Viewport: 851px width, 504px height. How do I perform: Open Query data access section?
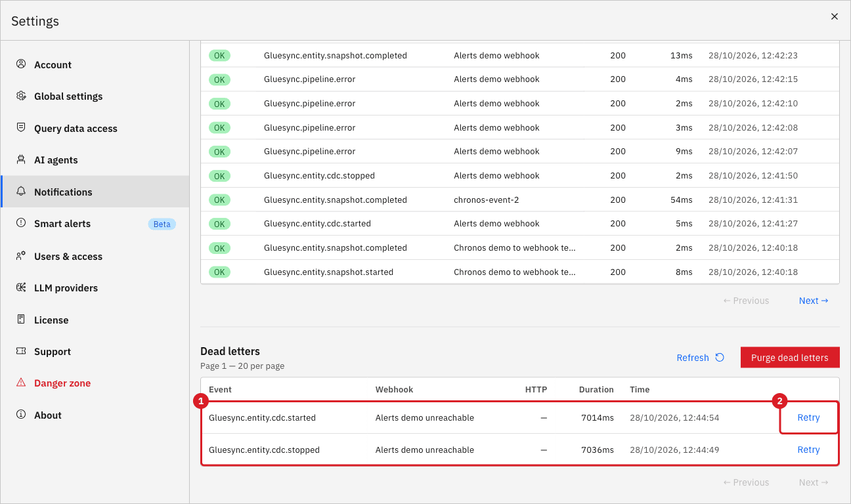tap(95, 128)
